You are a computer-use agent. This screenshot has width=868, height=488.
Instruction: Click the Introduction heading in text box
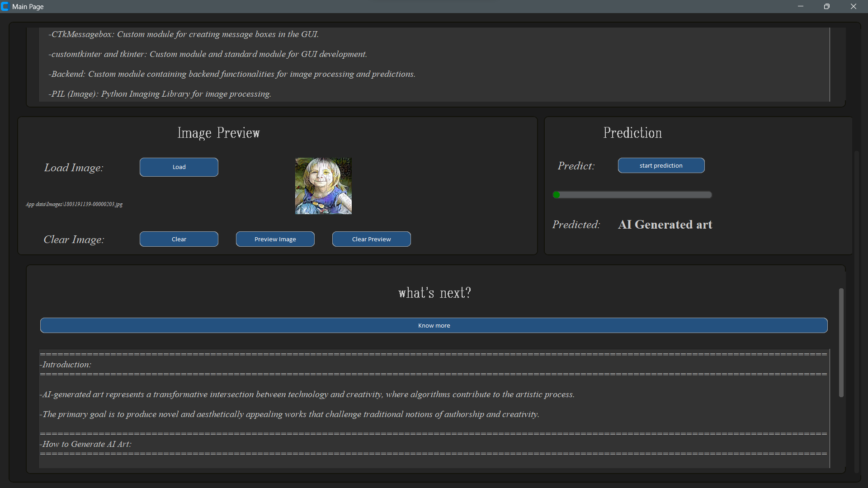pyautogui.click(x=66, y=365)
